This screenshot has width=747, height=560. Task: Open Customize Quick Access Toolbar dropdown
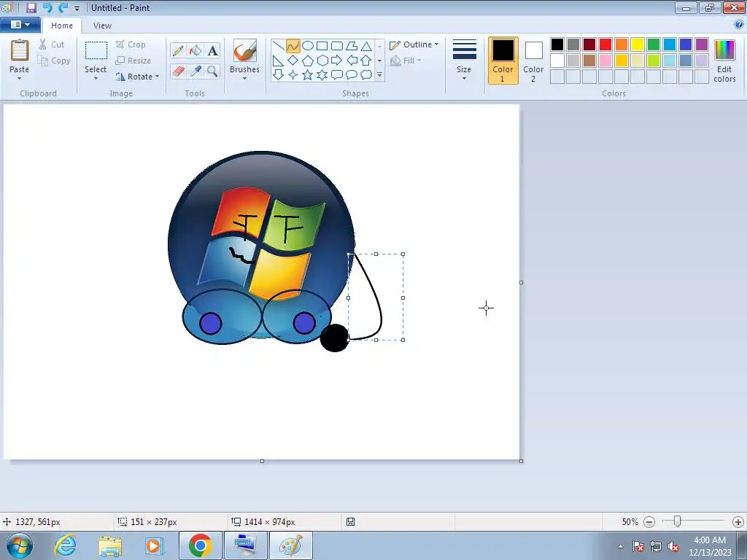(x=77, y=8)
